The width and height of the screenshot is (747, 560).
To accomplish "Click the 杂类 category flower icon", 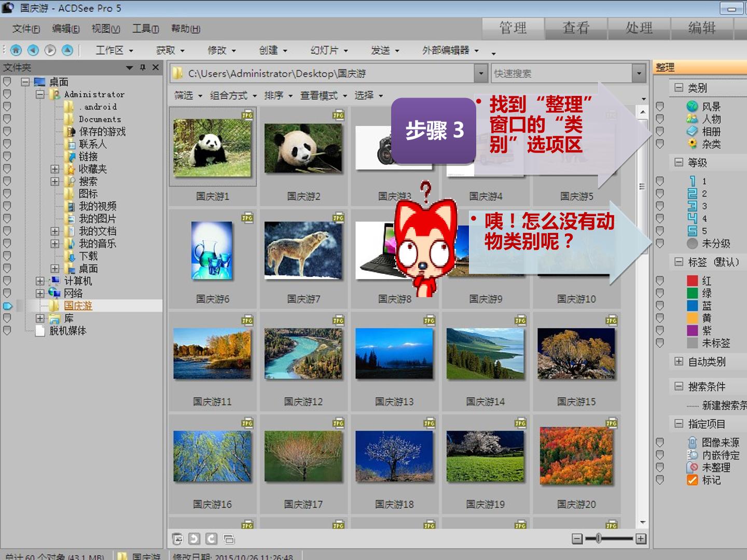I will point(692,144).
